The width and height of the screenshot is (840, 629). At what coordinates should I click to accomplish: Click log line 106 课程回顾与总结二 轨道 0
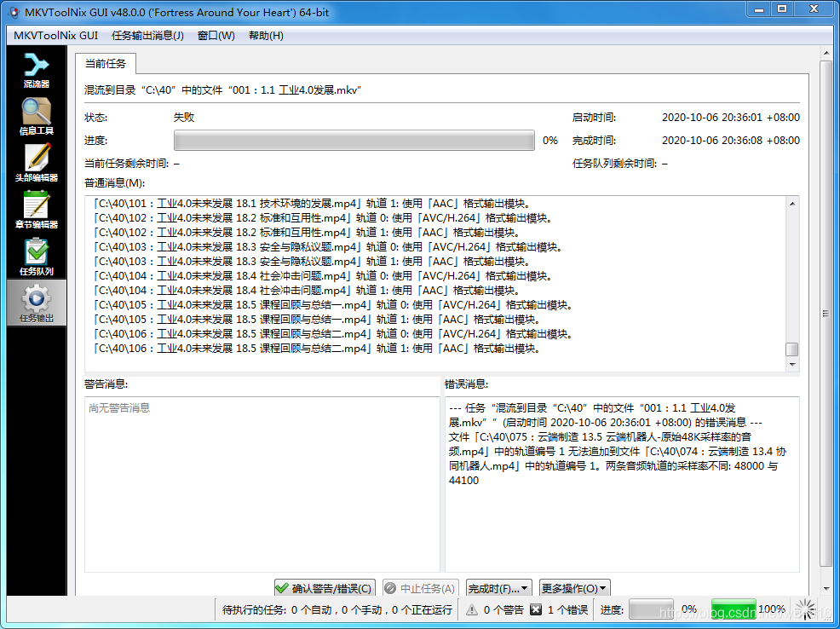point(333,334)
